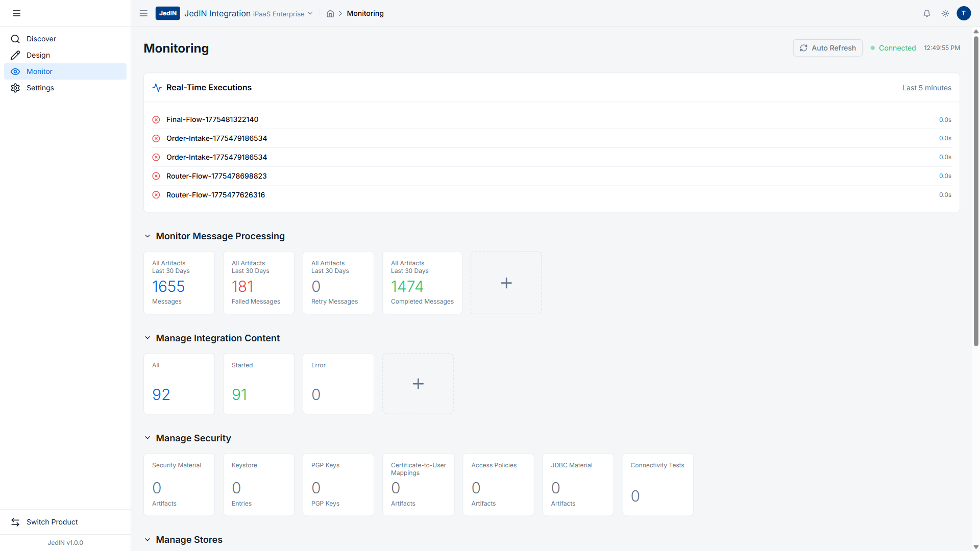
Task: Toggle Auto Refresh on
Action: coord(827,48)
